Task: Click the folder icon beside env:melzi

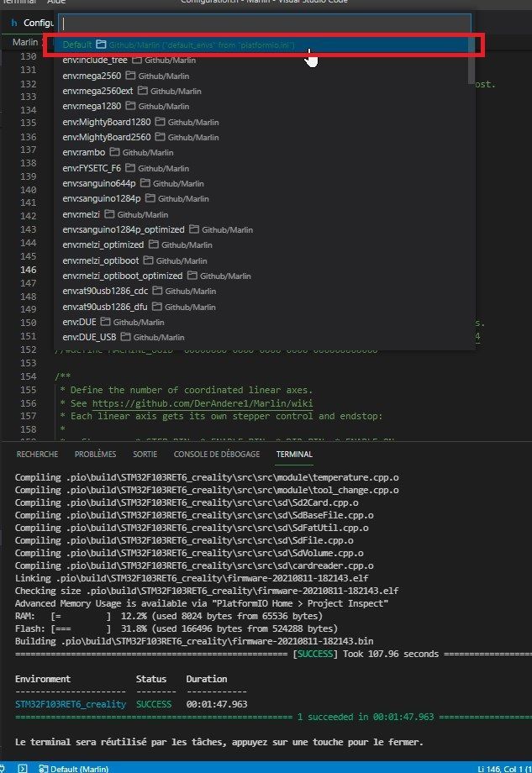Action: (109, 214)
